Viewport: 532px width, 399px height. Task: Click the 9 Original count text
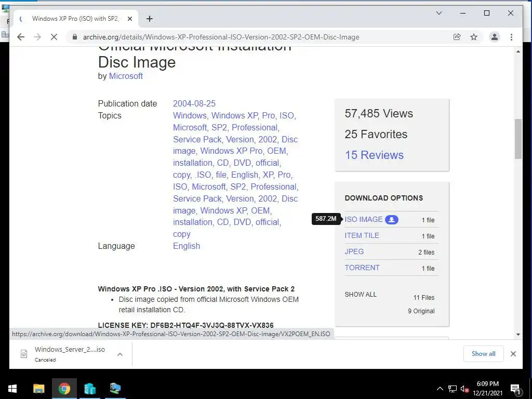point(421,311)
